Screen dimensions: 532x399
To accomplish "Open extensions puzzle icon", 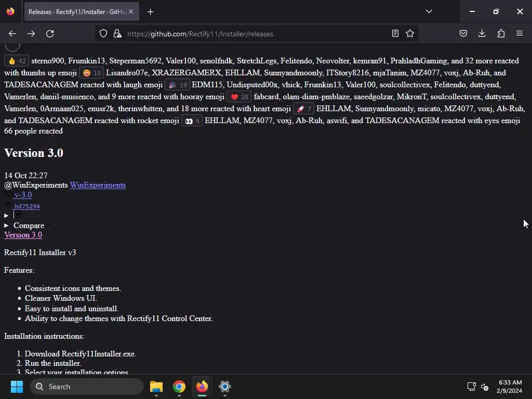I will 501,34.
